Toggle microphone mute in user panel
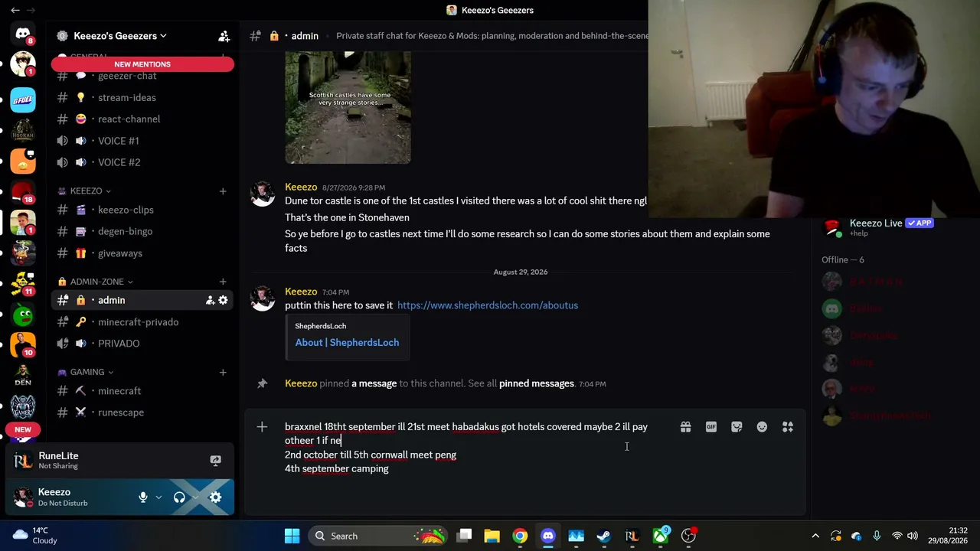The image size is (980, 551). coord(142,497)
